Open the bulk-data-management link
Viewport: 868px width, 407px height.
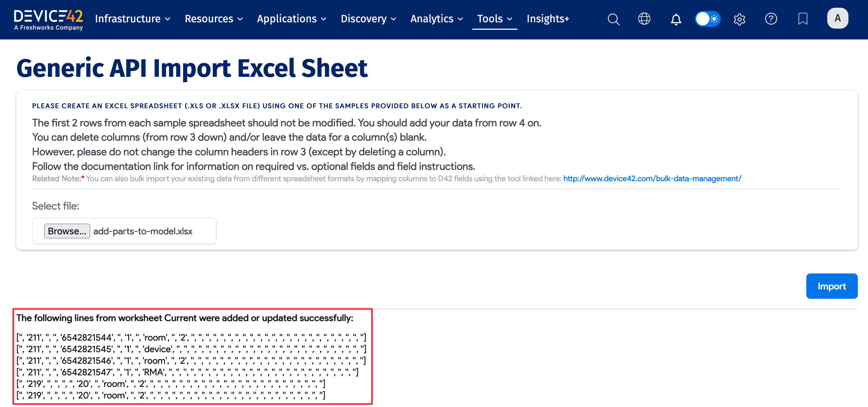click(x=652, y=178)
